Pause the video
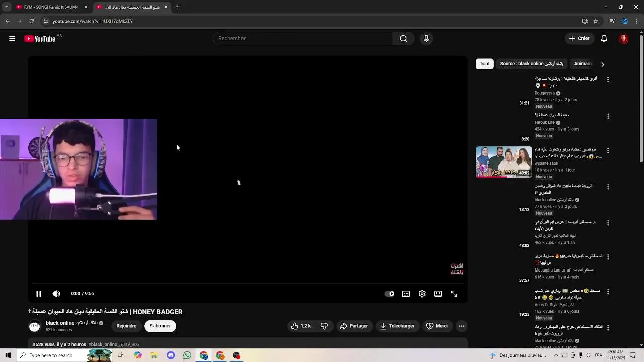The width and height of the screenshot is (644, 362). coord(39,294)
